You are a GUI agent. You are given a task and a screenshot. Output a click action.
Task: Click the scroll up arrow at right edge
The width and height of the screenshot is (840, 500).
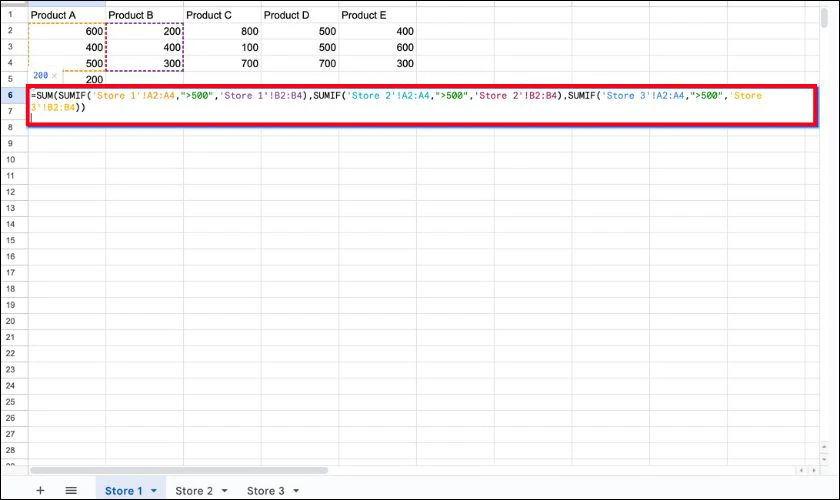pyautogui.click(x=824, y=447)
